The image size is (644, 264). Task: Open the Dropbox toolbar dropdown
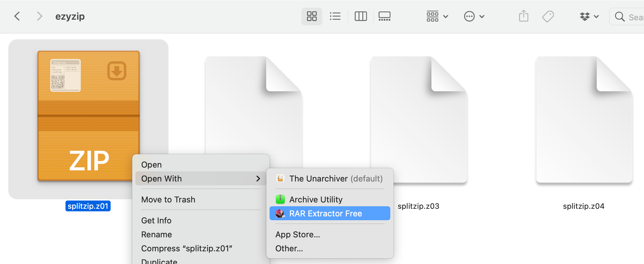point(589,16)
